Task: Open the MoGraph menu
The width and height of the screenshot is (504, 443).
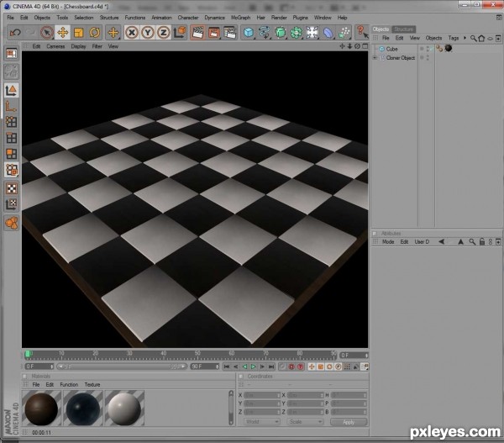Action: 240,18
